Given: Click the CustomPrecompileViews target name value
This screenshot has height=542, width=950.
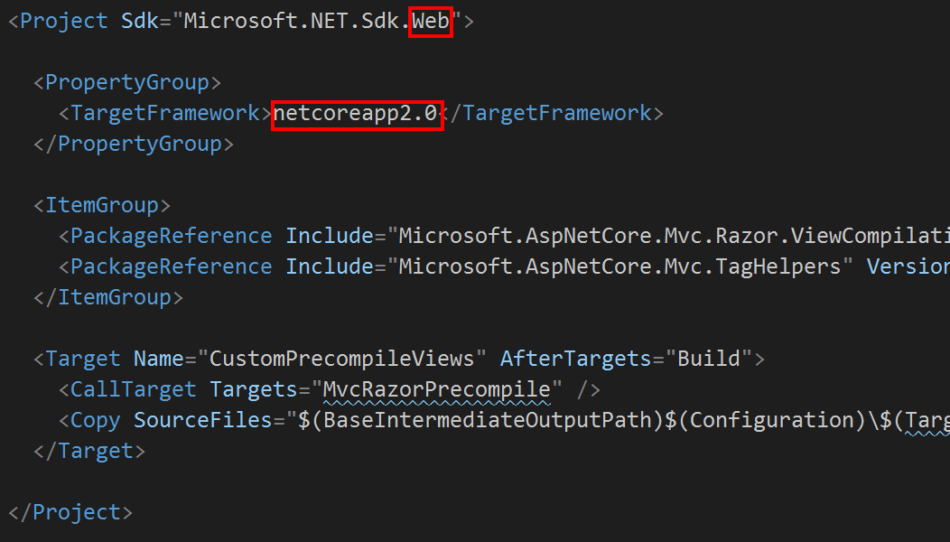Looking at the screenshot, I should pyautogui.click(x=342, y=359).
